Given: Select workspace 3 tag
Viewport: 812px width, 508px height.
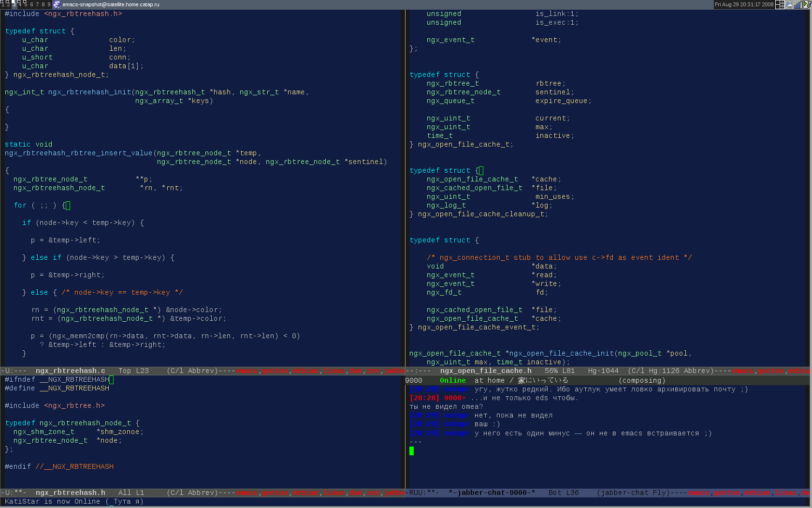Looking at the screenshot, I should [x=14, y=4].
